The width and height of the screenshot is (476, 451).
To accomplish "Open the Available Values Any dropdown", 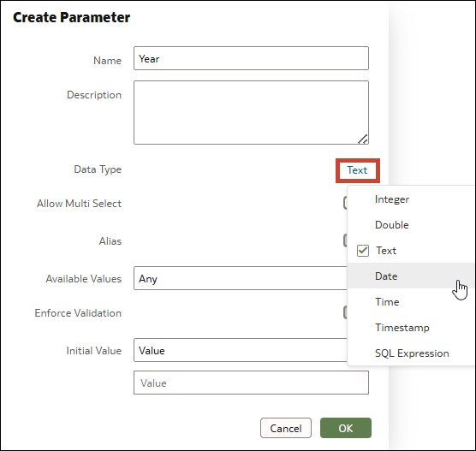I will 241,278.
